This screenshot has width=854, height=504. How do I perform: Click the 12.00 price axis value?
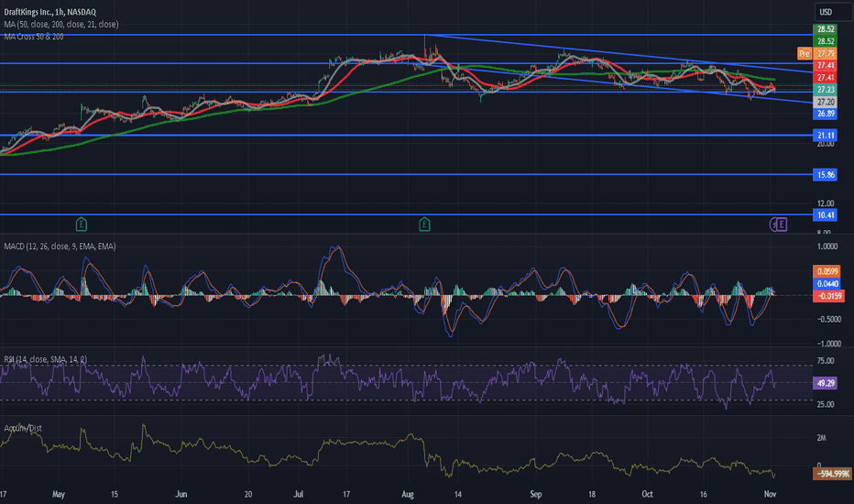(825, 203)
